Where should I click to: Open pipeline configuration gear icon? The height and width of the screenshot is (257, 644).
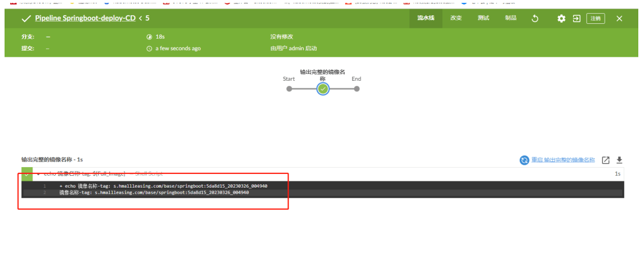point(561,18)
